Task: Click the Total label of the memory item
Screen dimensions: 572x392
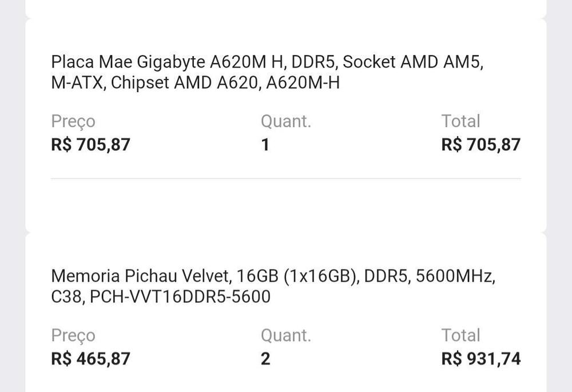Action: pyautogui.click(x=460, y=335)
